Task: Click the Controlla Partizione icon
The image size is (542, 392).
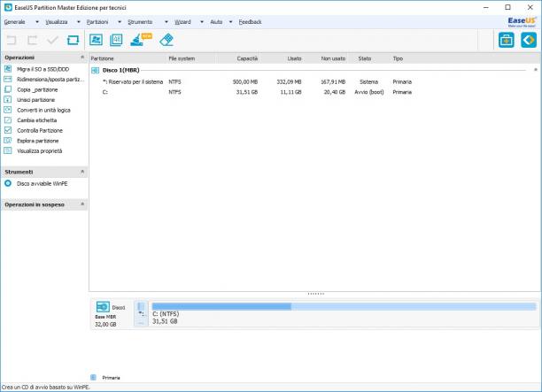Action: (x=8, y=130)
